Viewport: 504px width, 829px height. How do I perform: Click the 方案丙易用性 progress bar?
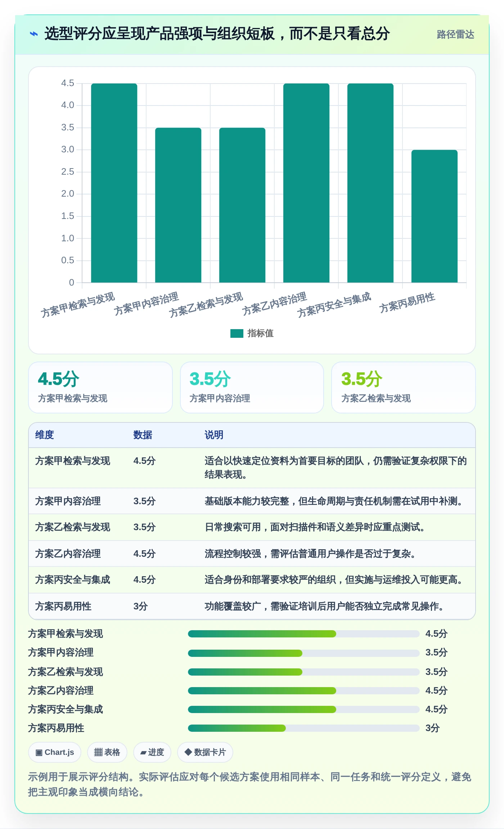(x=304, y=728)
